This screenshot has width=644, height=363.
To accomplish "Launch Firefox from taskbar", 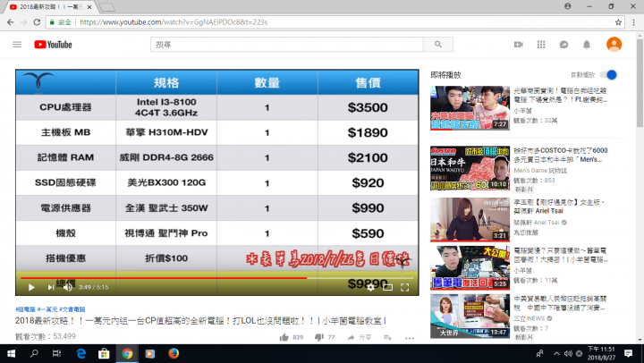I will pyautogui.click(x=174, y=353).
